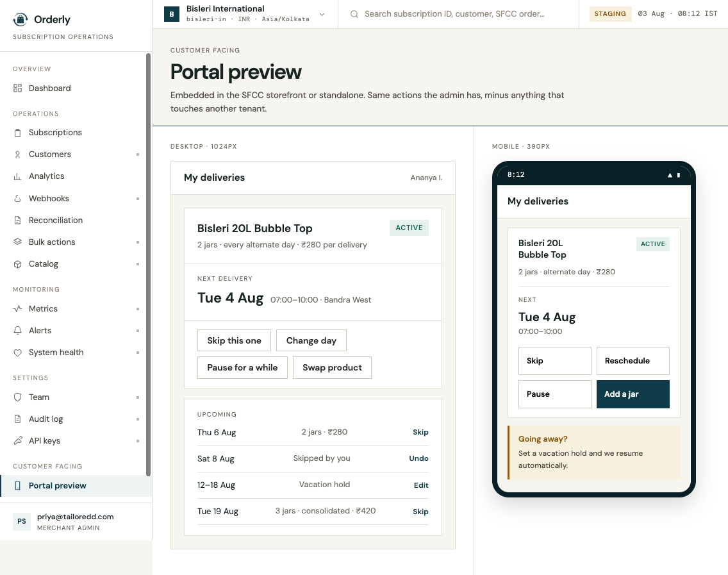Edit the 12–18 Aug vacation hold
Image resolution: width=728 pixels, height=575 pixels.
pyautogui.click(x=421, y=485)
